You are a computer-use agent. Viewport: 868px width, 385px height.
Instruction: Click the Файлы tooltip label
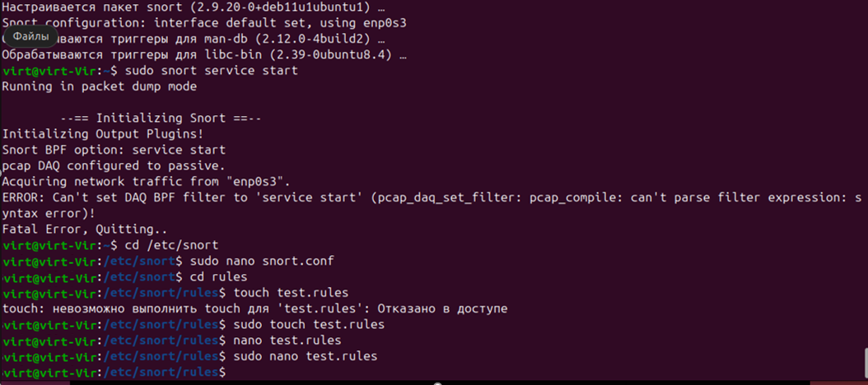(x=30, y=36)
